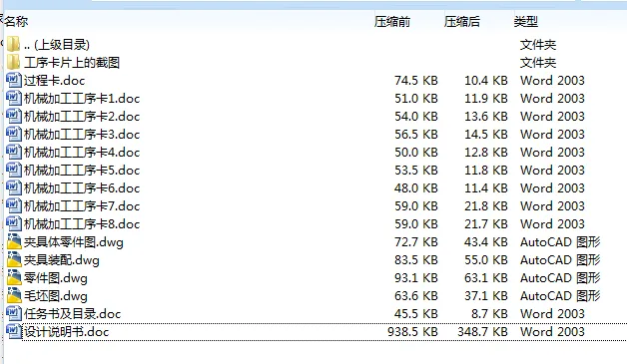This screenshot has width=627, height=364.
Task: Select the 设计说明书.doc Word icon
Action: [14, 332]
